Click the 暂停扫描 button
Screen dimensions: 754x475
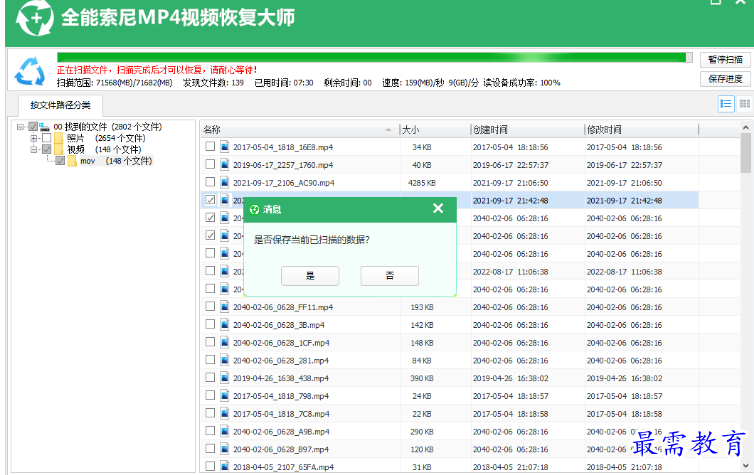pos(725,60)
